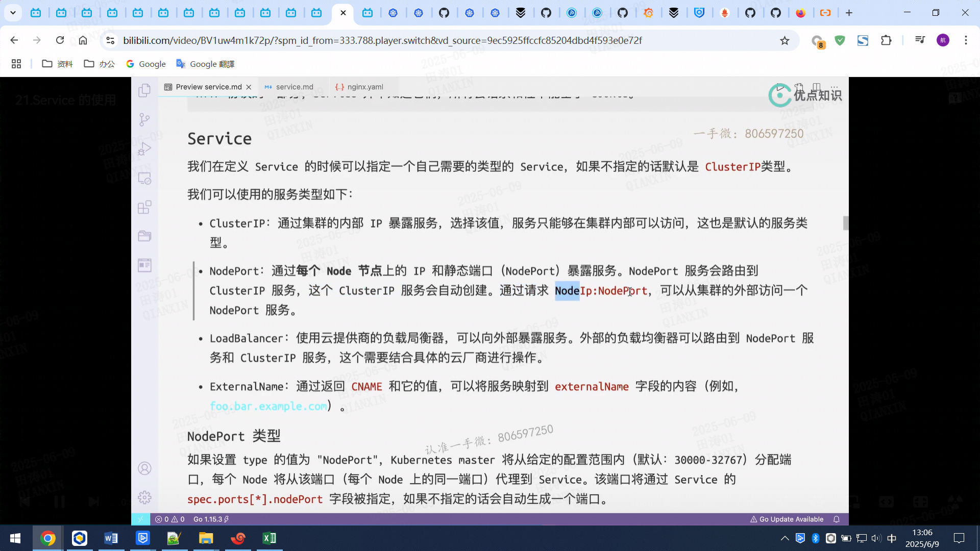Open the Explorer files icon in sidebar
980x551 pixels.
pyautogui.click(x=144, y=91)
